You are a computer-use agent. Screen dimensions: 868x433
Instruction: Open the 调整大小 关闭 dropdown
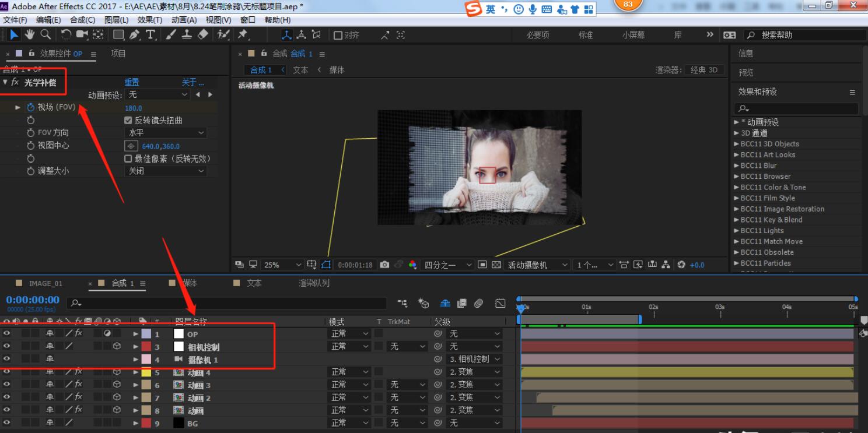166,171
